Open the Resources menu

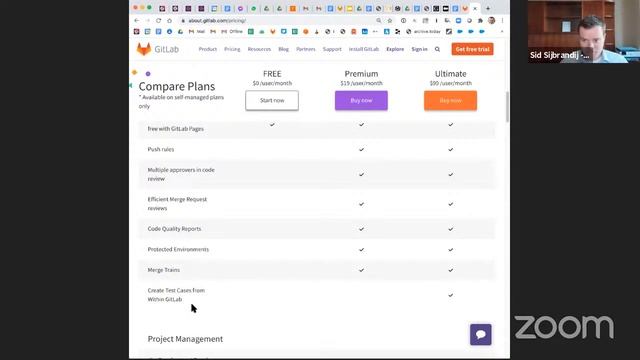[259, 49]
